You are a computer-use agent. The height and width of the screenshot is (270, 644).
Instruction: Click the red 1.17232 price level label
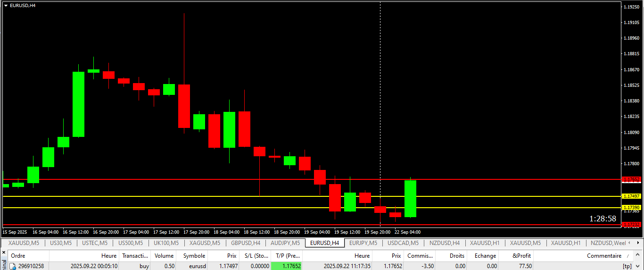tap(631, 225)
